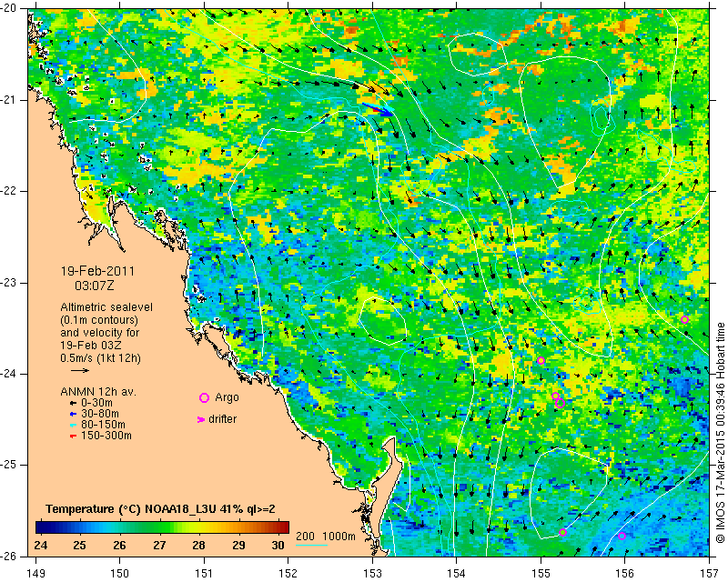Viewport: 728px width, 582px height.
Task: Select the Argo marker near 155.3E, 25.75S
Action: pos(562,532)
